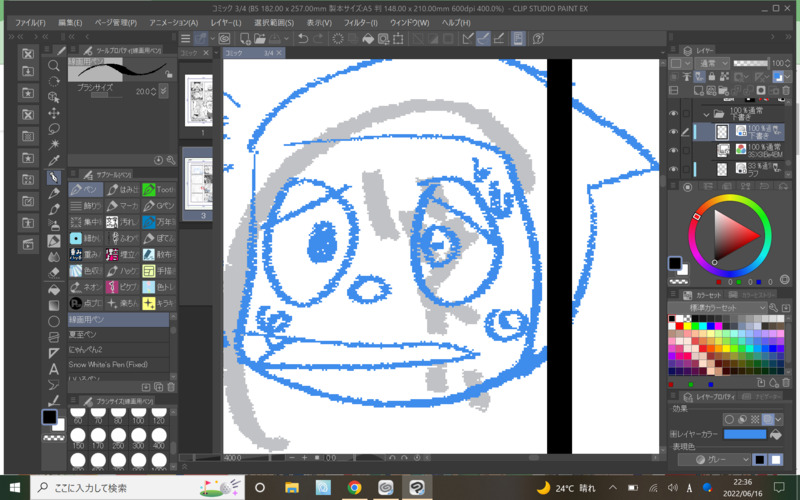Click the New document icon
Image resolution: width=800 pixels, height=500 pixels.
[245, 38]
